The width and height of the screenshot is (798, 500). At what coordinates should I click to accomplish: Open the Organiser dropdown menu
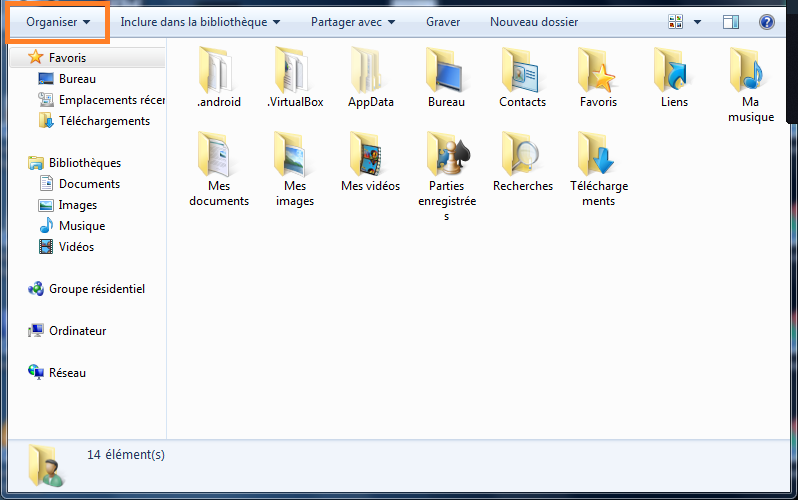click(58, 21)
